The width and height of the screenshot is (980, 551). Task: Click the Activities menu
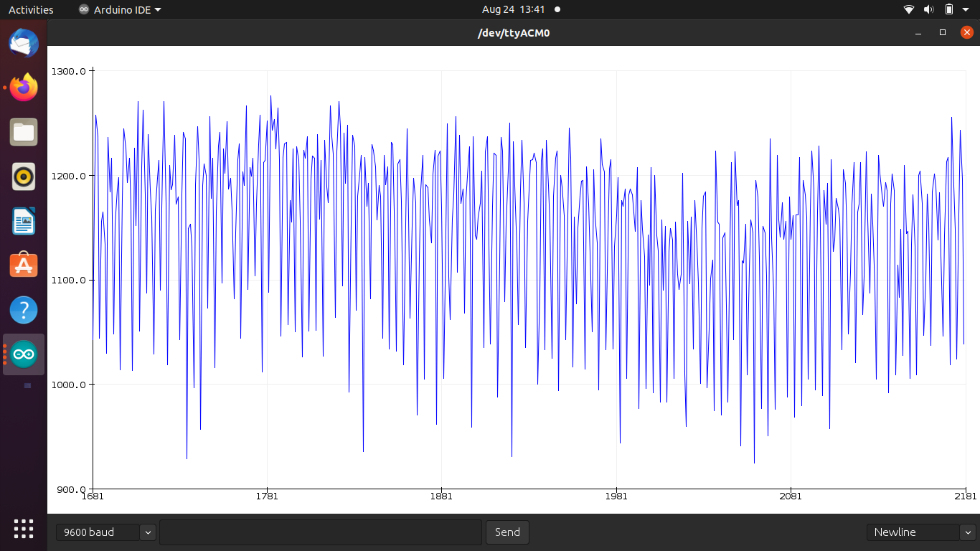click(31, 9)
